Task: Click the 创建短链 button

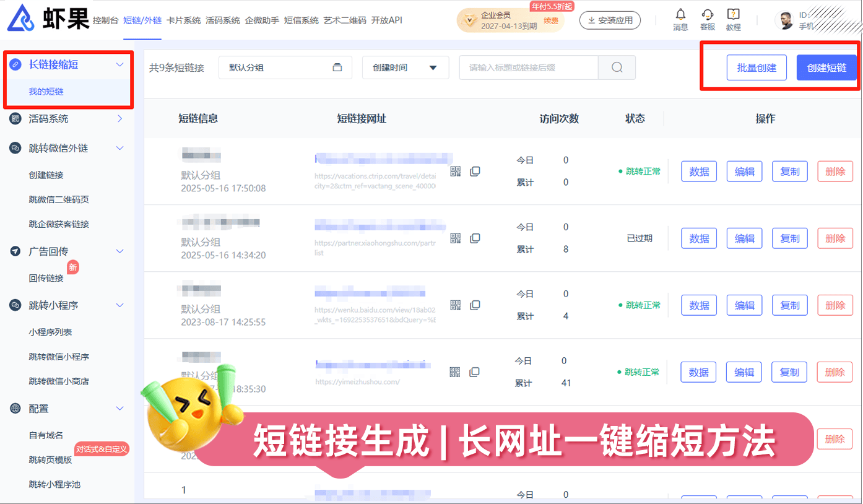Action: (x=826, y=67)
